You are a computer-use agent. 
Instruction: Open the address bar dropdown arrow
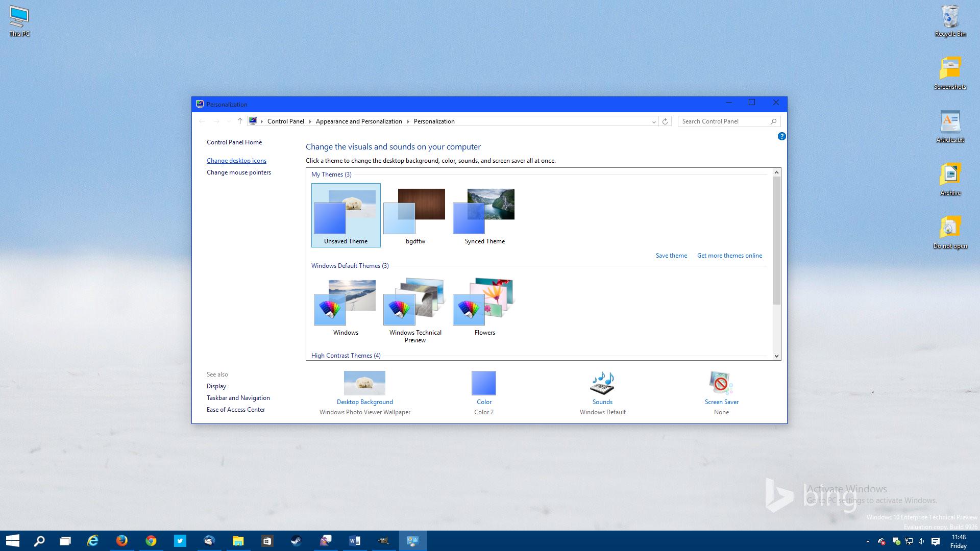pos(654,121)
